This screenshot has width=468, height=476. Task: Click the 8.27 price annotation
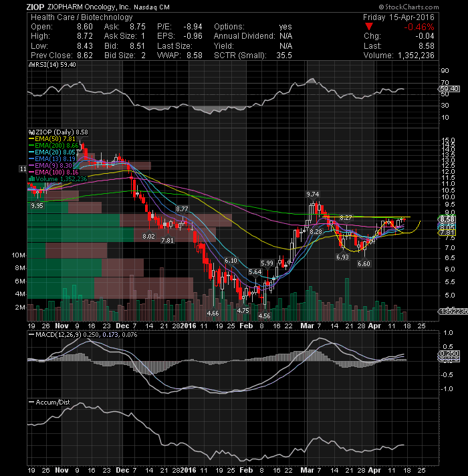point(346,218)
